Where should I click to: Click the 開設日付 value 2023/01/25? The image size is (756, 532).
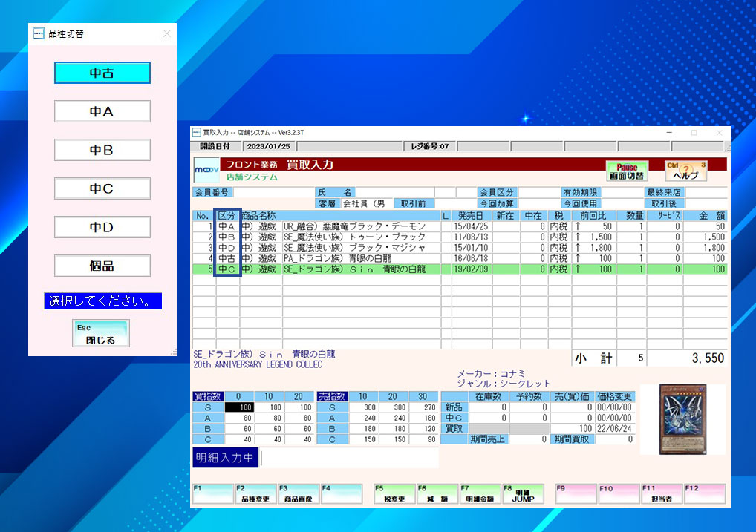coord(269,146)
